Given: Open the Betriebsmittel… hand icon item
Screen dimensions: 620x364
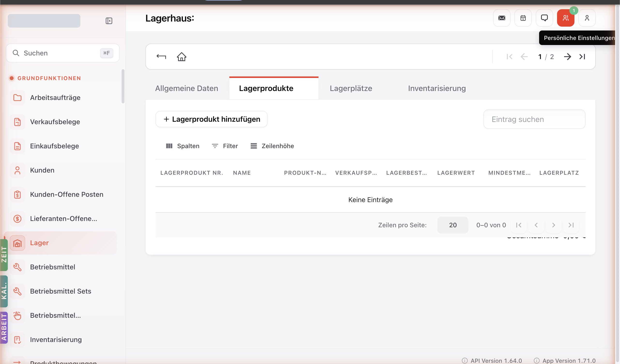Looking at the screenshot, I should [x=60, y=315].
